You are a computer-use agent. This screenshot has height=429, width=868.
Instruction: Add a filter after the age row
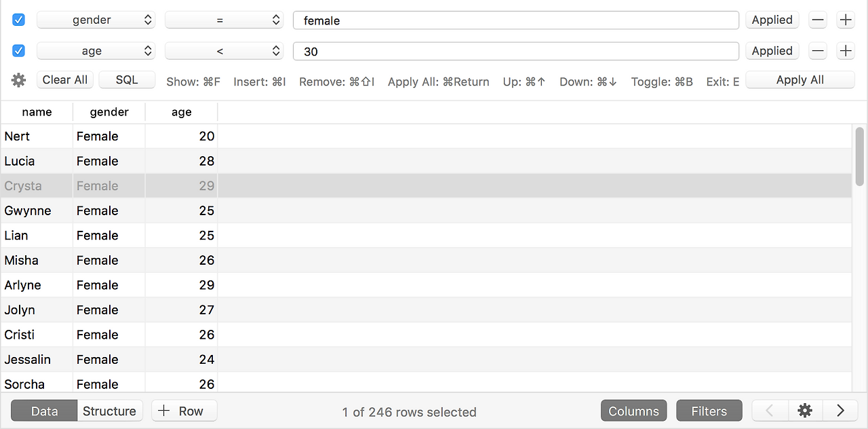pos(846,51)
